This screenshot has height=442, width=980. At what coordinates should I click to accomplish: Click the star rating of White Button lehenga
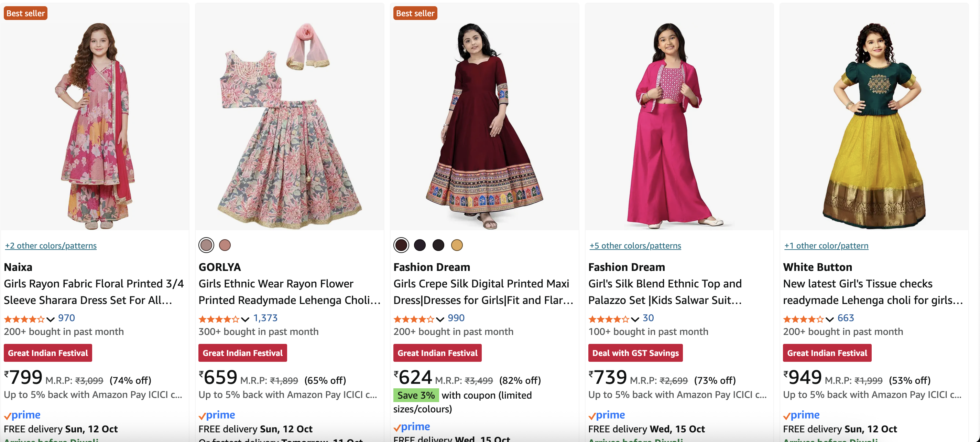click(803, 319)
